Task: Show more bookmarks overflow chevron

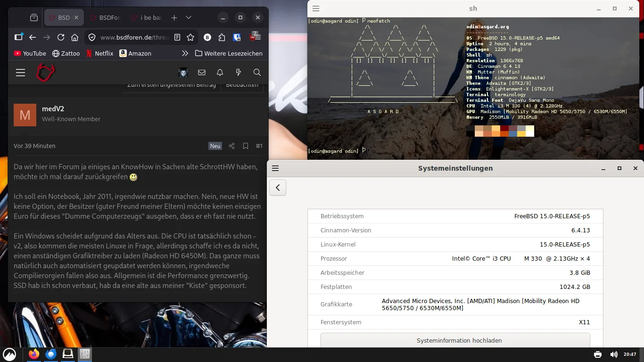Action: pos(185,53)
